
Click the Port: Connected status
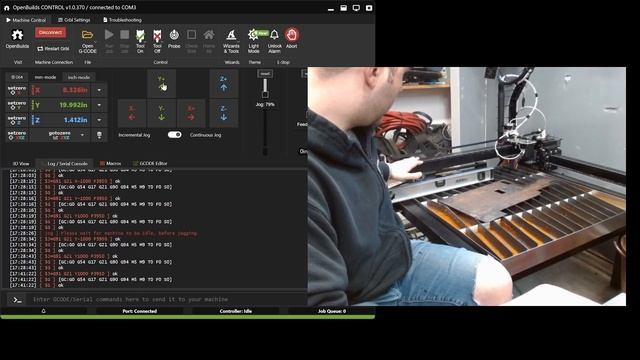coord(140,311)
